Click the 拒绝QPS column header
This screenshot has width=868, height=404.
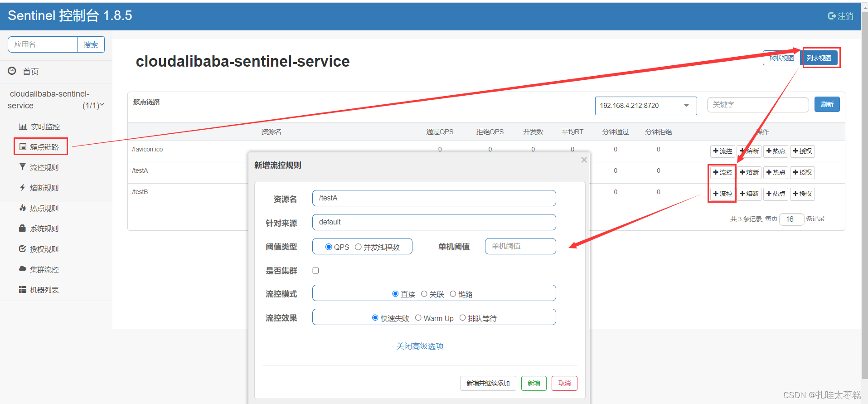490,131
